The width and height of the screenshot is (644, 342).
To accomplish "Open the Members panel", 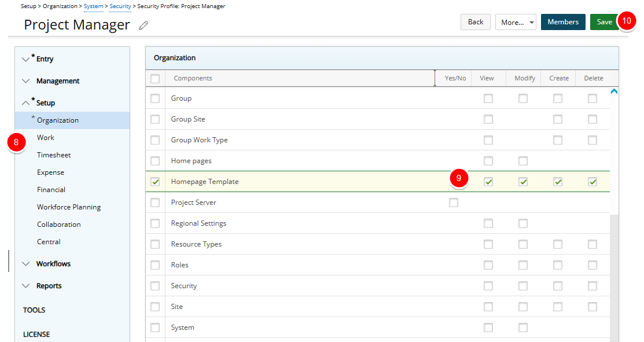I will point(562,21).
